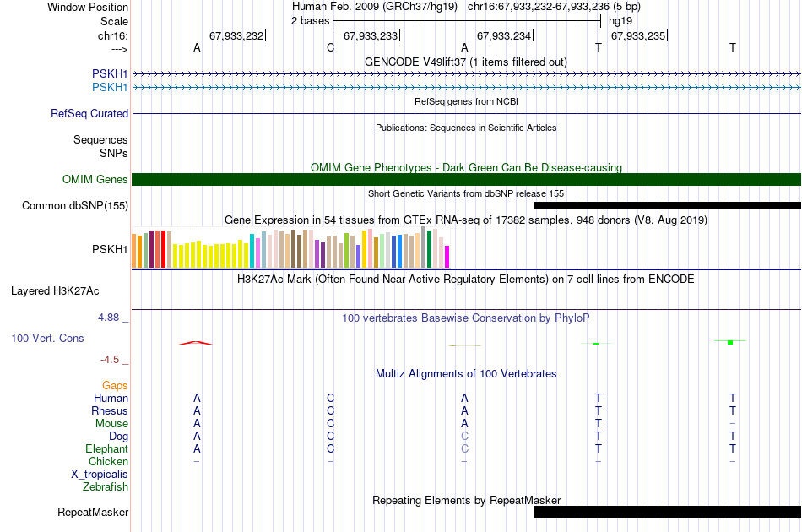This screenshot has height=532, width=802.
Task: Click the OMIM Genes label
Action: (95, 180)
